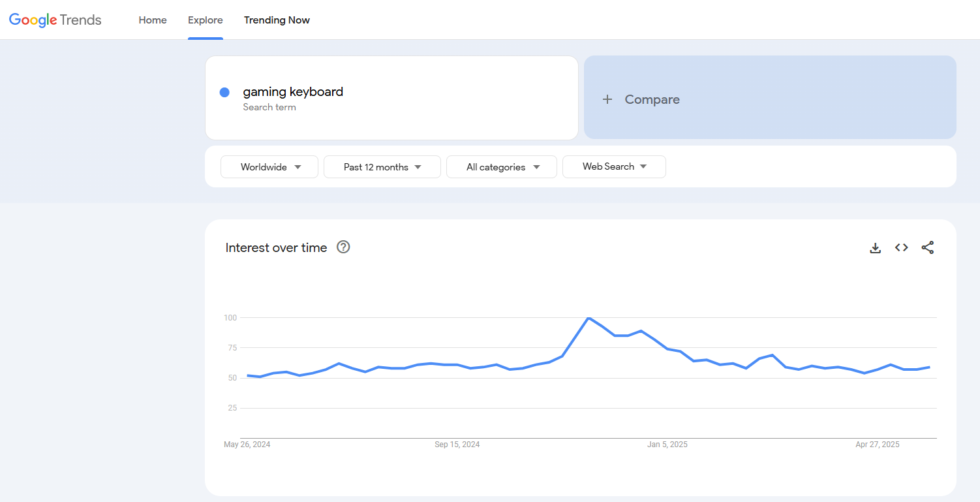980x502 pixels.
Task: Select the Explore tab
Action: point(206,20)
